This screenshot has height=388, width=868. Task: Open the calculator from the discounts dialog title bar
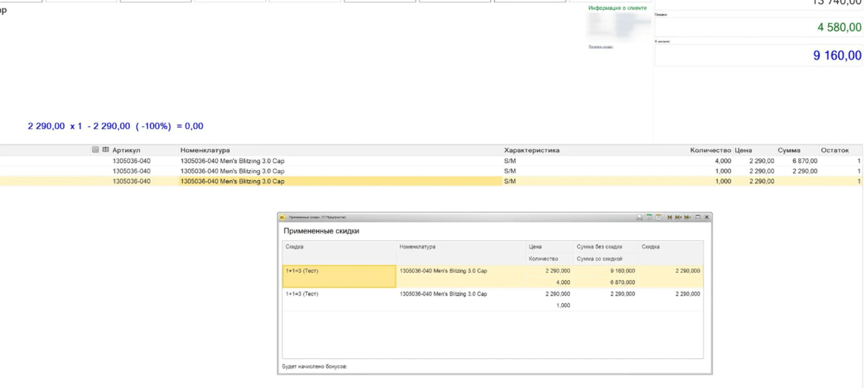click(x=649, y=217)
